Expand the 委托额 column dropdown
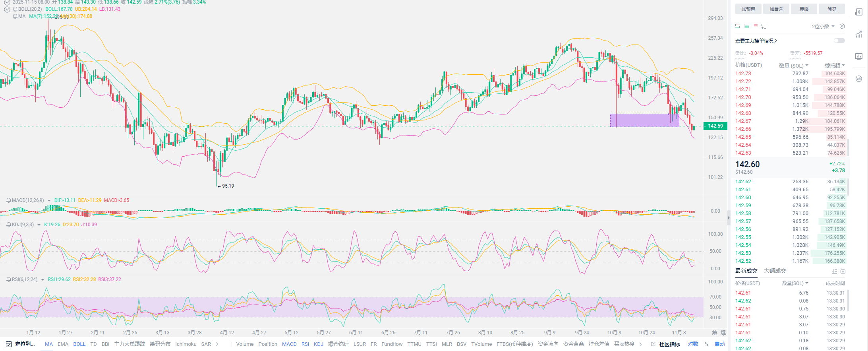The image size is (868, 351). (x=835, y=65)
